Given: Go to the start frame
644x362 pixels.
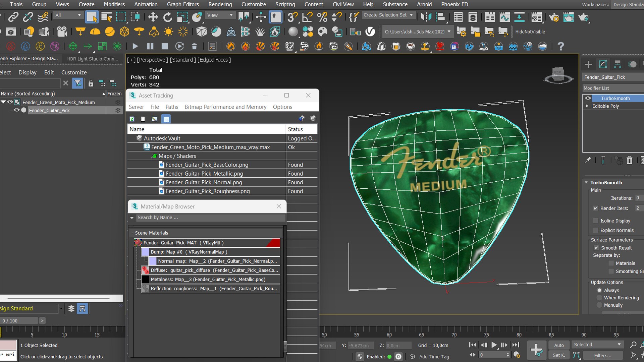Looking at the screenshot, I should click(x=472, y=345).
